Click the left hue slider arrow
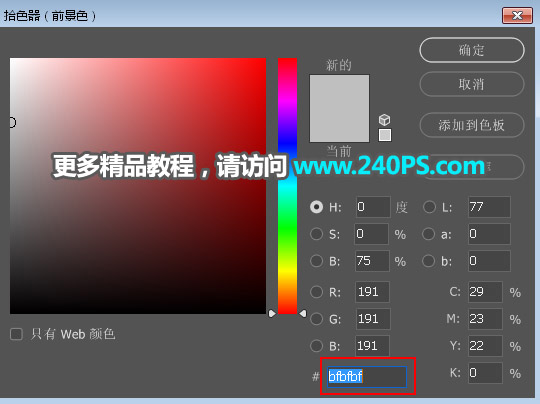The image size is (540, 404). [272, 313]
